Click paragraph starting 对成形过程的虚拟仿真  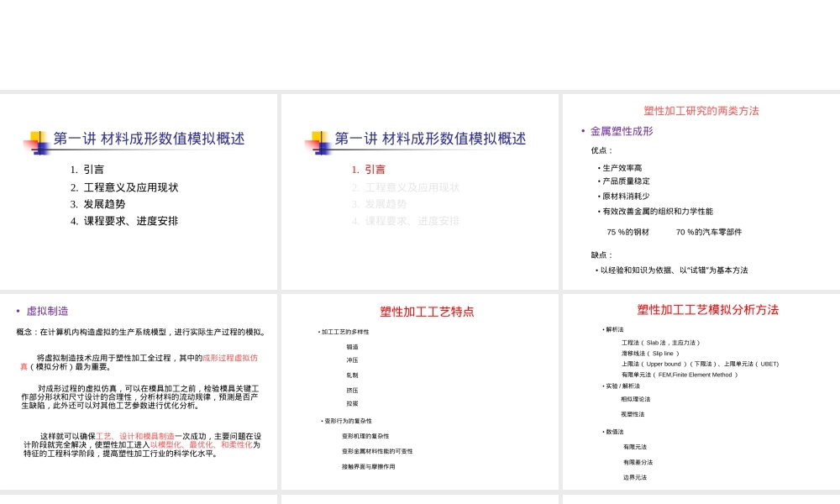[x=139, y=396]
